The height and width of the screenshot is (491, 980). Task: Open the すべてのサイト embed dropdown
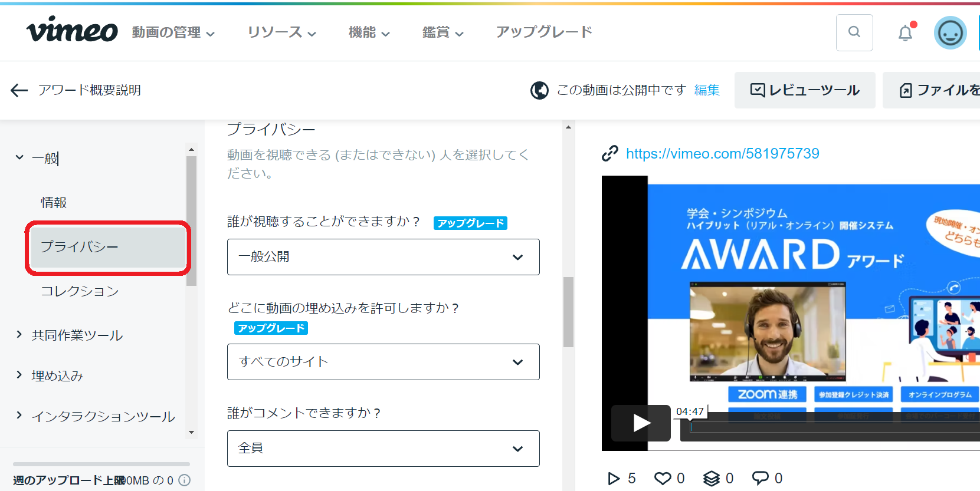384,362
